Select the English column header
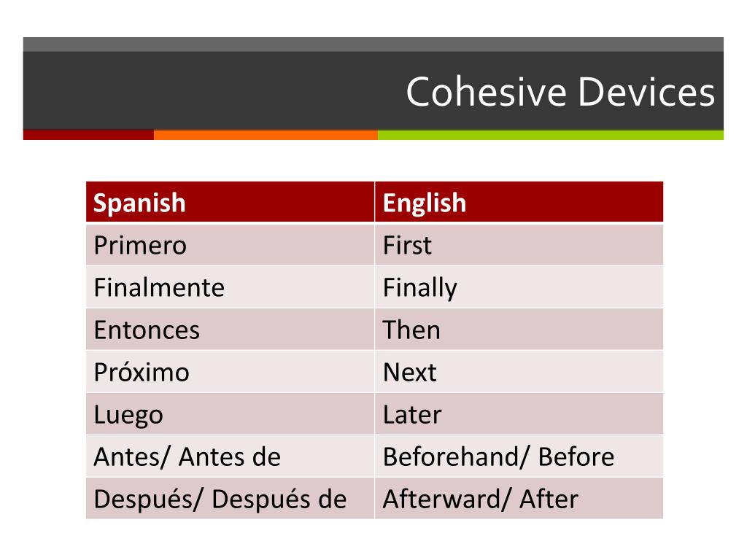This screenshot has height=560, width=747. 519,202
